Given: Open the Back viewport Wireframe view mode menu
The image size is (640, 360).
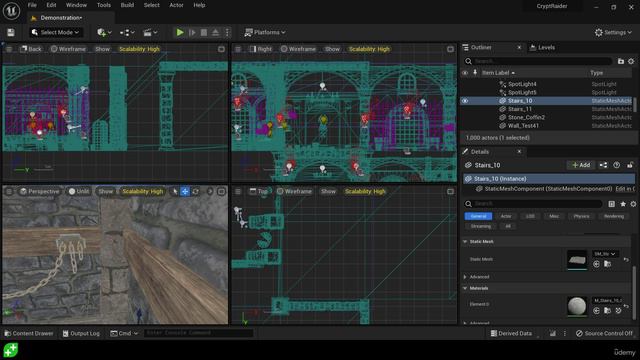Looking at the screenshot, I should pyautogui.click(x=68, y=49).
